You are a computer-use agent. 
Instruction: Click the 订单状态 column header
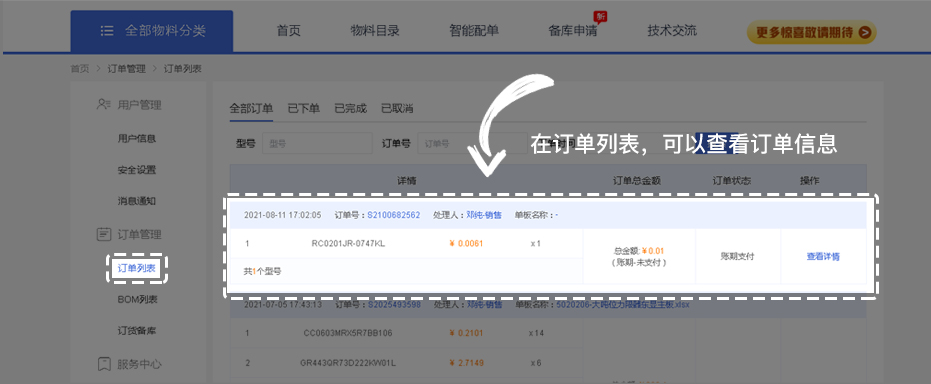pyautogui.click(x=732, y=180)
